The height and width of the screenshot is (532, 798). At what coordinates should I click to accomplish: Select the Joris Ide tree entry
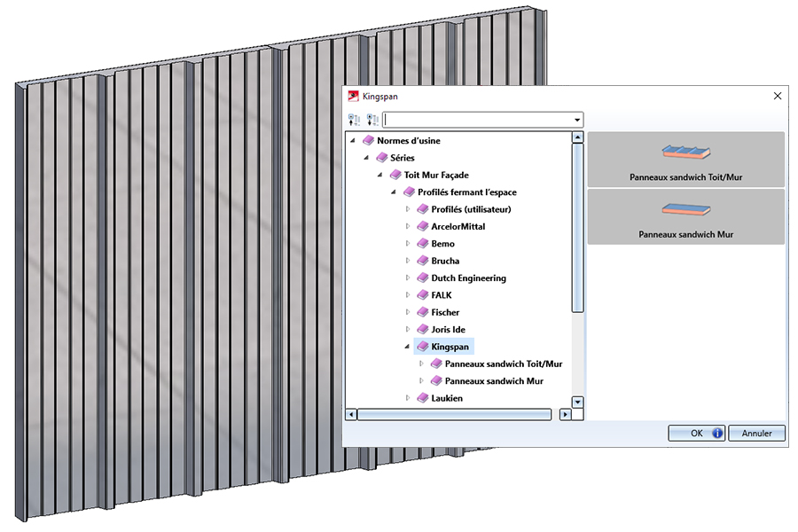click(x=448, y=330)
